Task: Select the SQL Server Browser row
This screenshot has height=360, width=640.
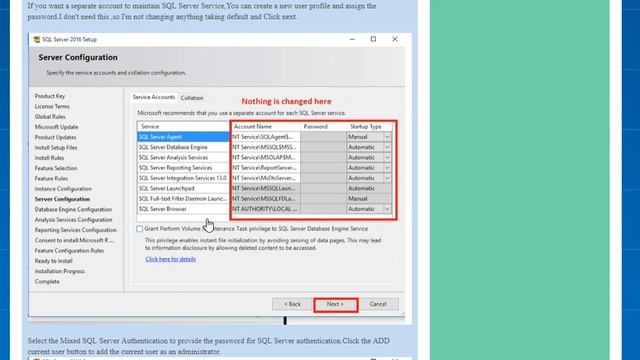Action: (183, 209)
